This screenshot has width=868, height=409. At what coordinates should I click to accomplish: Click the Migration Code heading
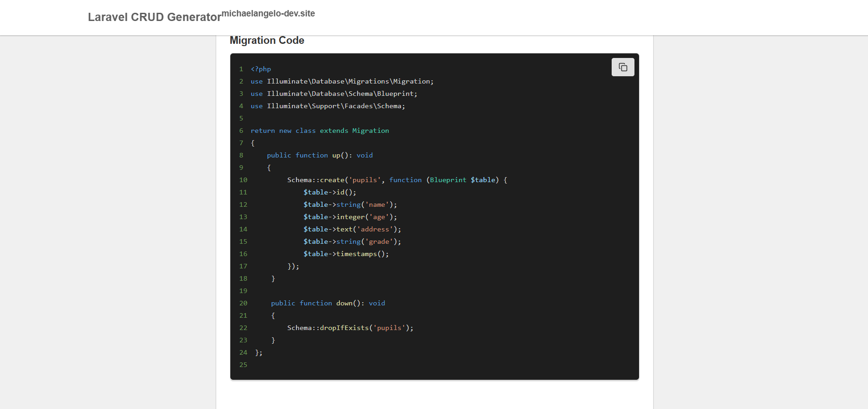tap(267, 41)
